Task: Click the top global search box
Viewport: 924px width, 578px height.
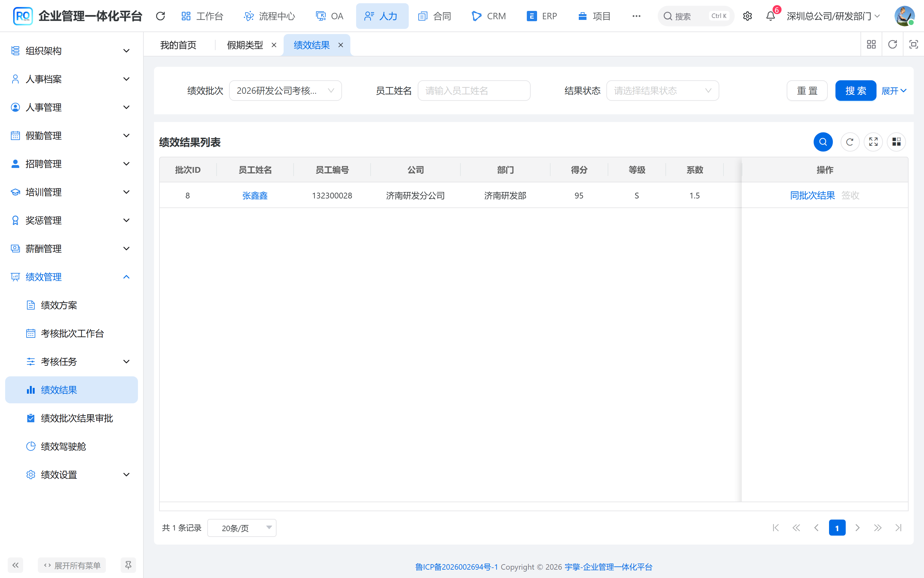Action: 696,16
